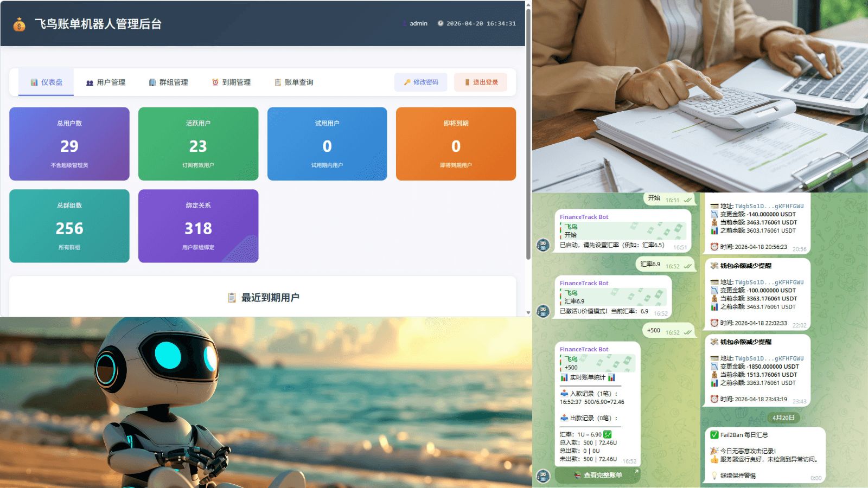Click the wallet alert icon above the -100.000000 USDT change
Image resolution: width=868 pixels, height=488 pixels.
click(x=714, y=266)
